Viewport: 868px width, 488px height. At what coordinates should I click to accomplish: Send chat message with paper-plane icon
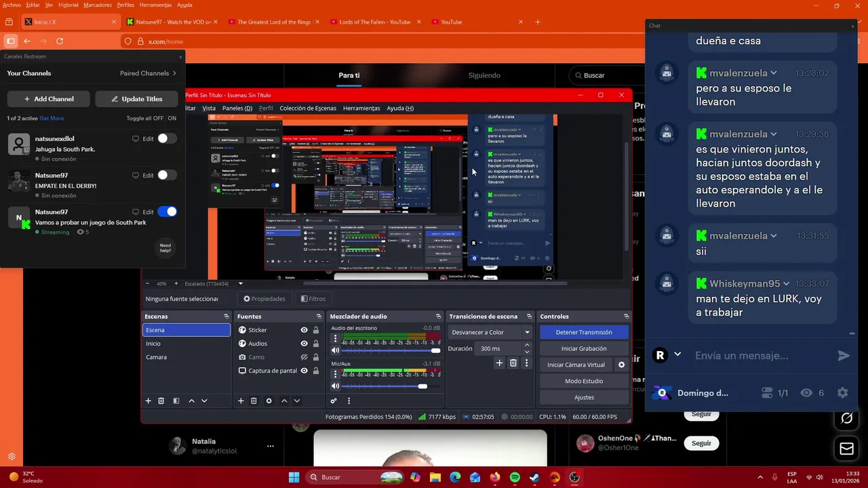click(x=844, y=356)
